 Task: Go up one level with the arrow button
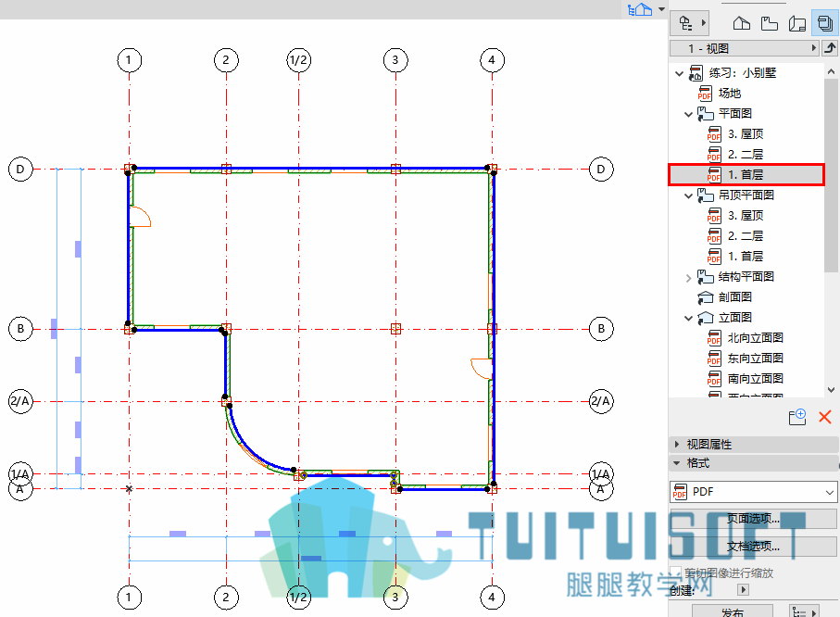(x=830, y=48)
